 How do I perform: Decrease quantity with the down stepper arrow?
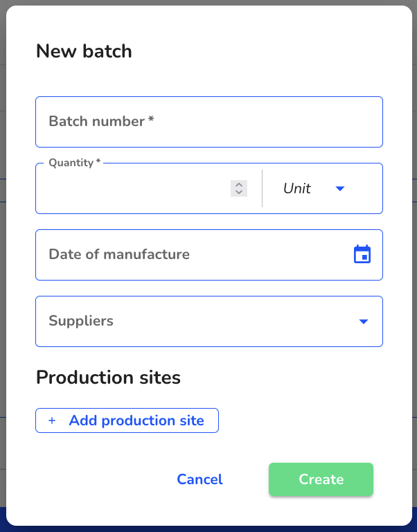[239, 192]
